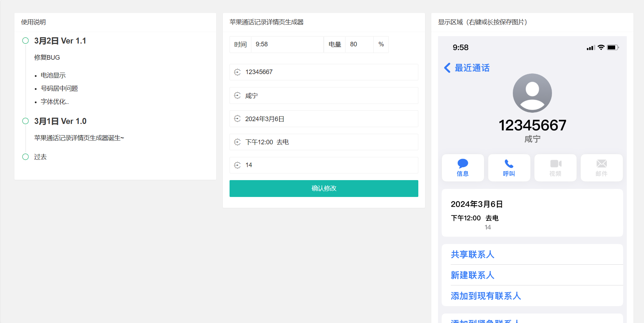Select 共享联系人 in phone preview
Image resolution: width=644 pixels, height=323 pixels.
pyautogui.click(x=472, y=255)
